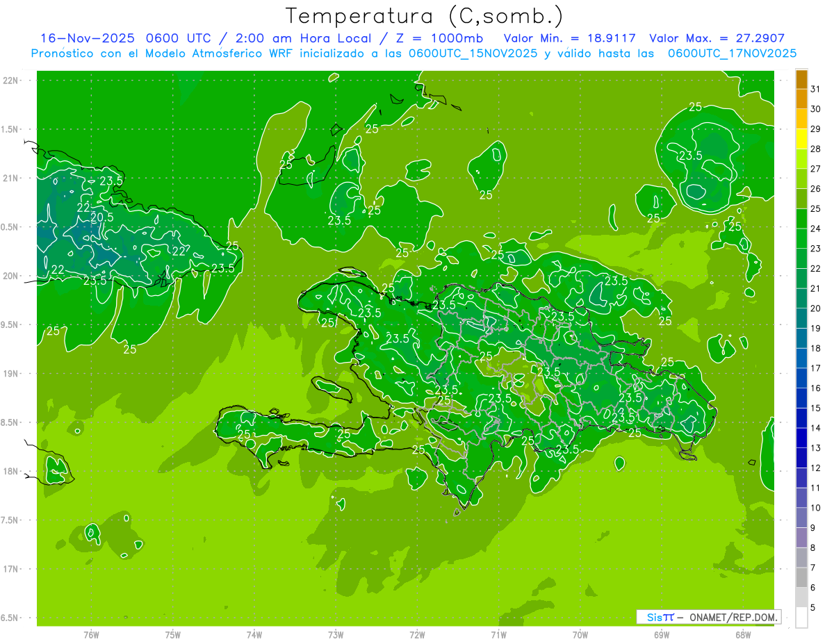The height and width of the screenshot is (644, 834).
Task: Click the 'ONAMET/REP.DOM.' credit label
Action: click(733, 617)
